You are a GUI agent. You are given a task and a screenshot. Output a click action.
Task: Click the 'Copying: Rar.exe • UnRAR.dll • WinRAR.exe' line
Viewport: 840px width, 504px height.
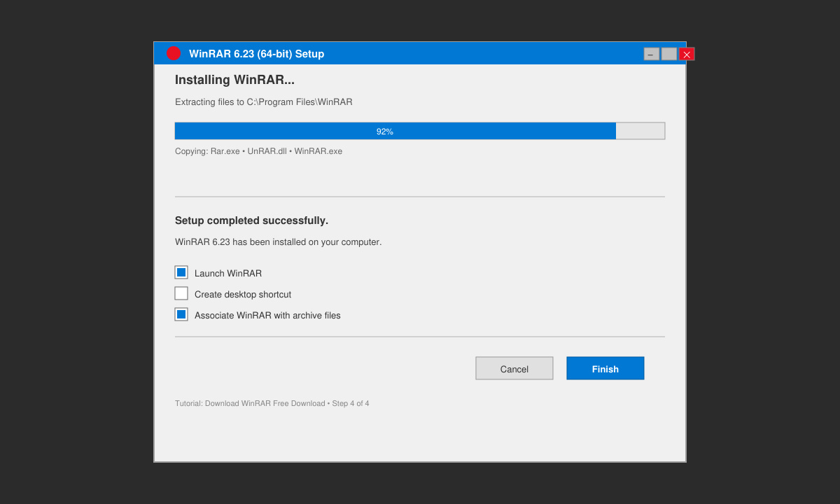[x=259, y=151]
